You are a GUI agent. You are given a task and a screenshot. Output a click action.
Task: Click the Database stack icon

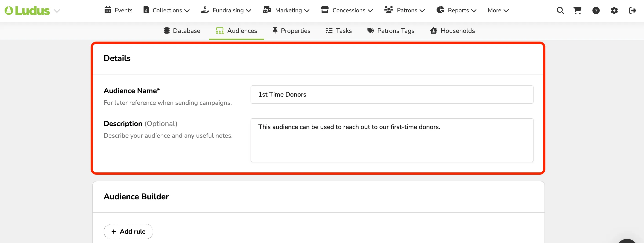(x=167, y=31)
